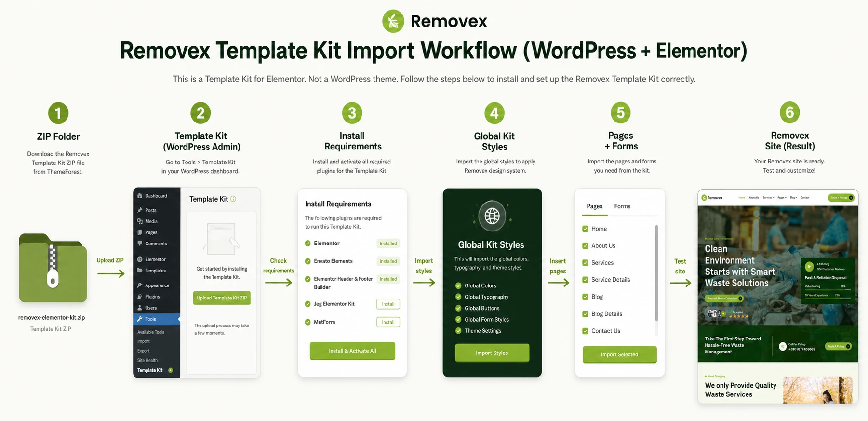Toggle the Home page checkbox
This screenshot has height=421, width=868.
coord(585,229)
